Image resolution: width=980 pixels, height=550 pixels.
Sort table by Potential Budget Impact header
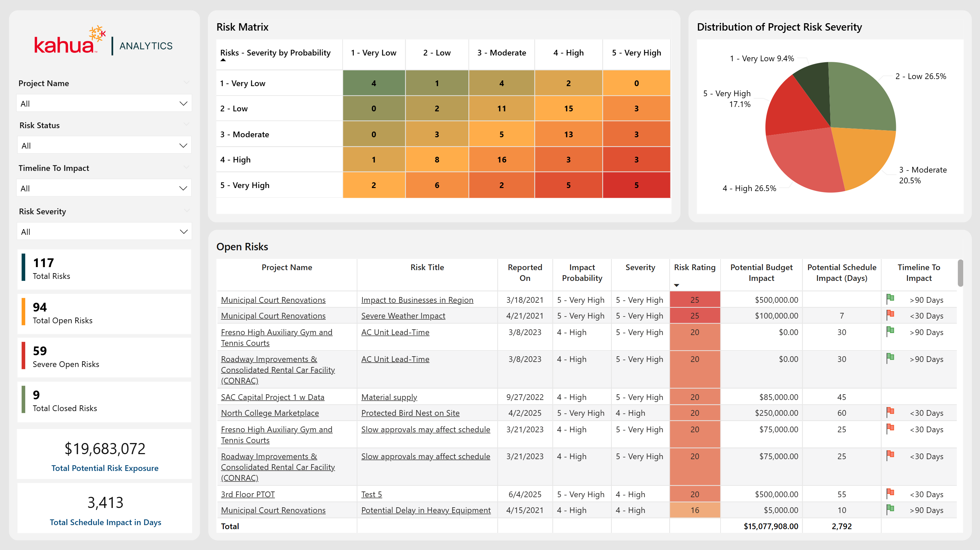click(761, 272)
